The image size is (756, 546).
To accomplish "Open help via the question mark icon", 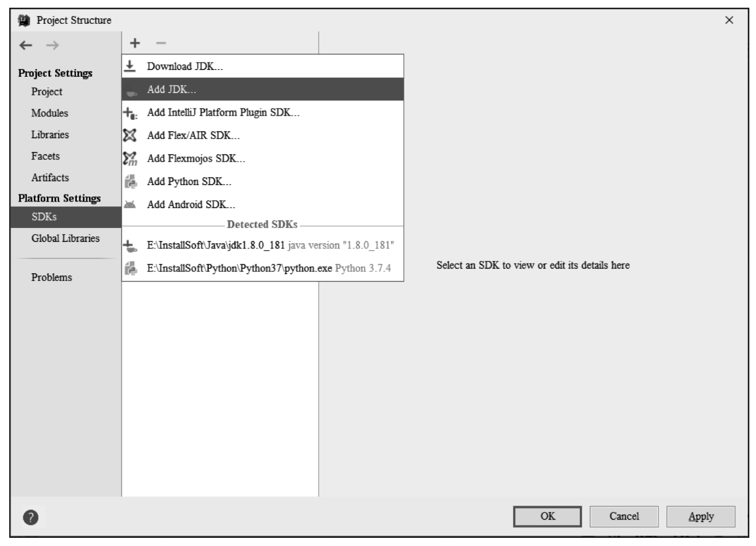I will click(30, 517).
